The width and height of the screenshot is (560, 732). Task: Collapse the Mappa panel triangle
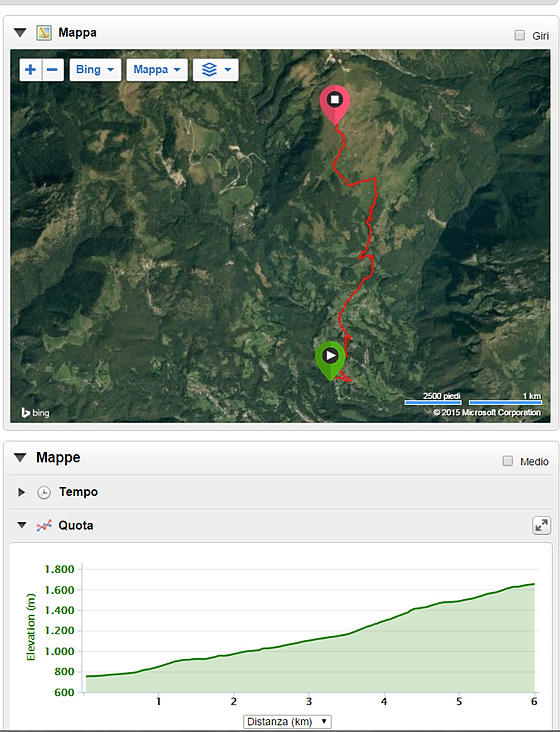[x=20, y=33]
